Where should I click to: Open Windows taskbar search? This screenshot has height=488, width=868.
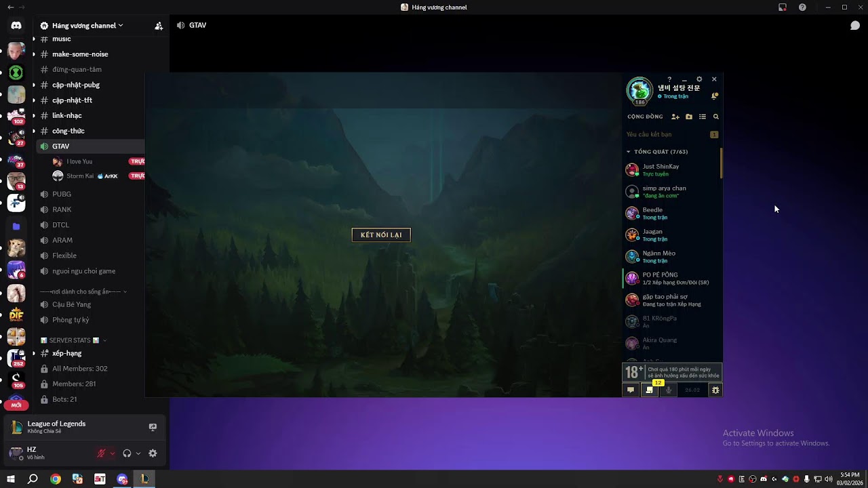tap(33, 479)
